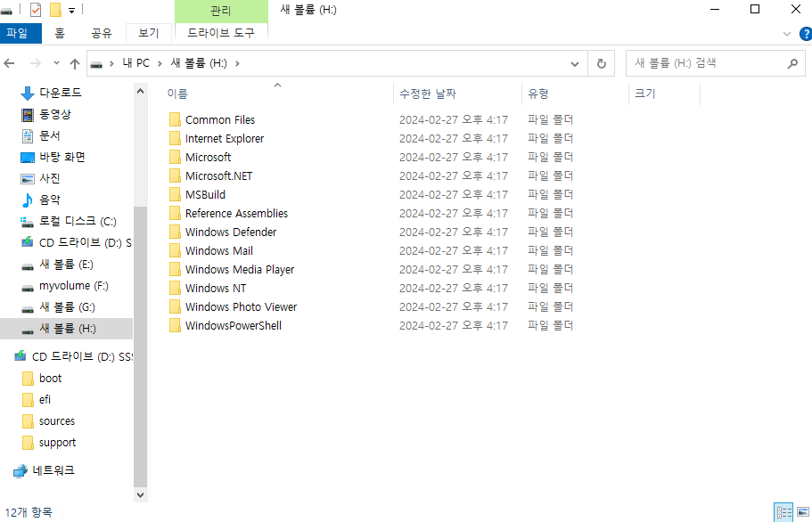
Task: Sort by the 수정한 날짜 column header
Action: [x=428, y=94]
